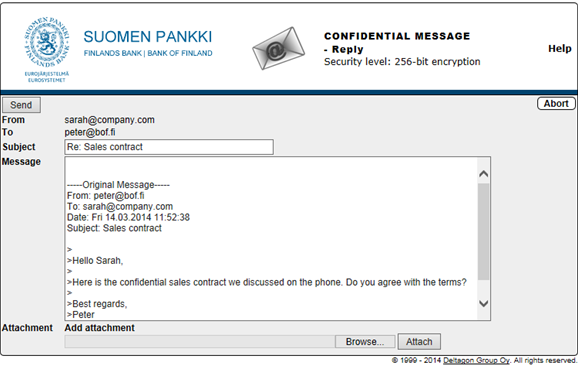The image size is (578, 368).
Task: Abort the reply
Action: click(556, 104)
